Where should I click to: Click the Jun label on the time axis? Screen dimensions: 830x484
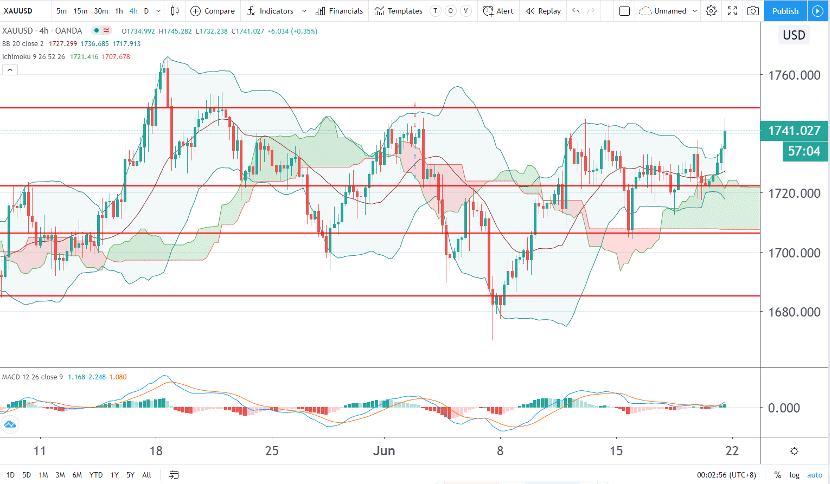(384, 451)
